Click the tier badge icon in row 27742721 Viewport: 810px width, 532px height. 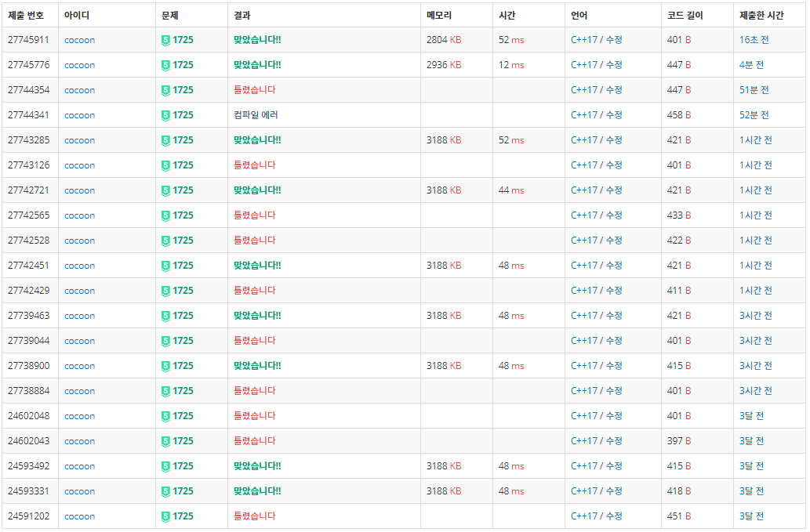point(165,191)
